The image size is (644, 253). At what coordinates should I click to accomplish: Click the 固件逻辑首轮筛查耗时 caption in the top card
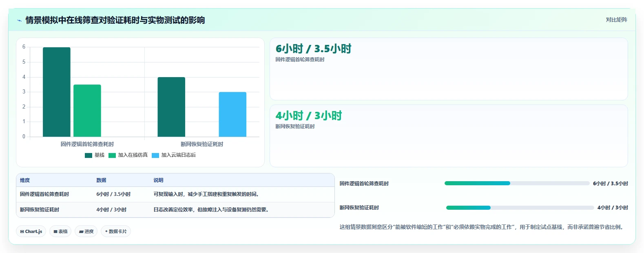point(300,60)
